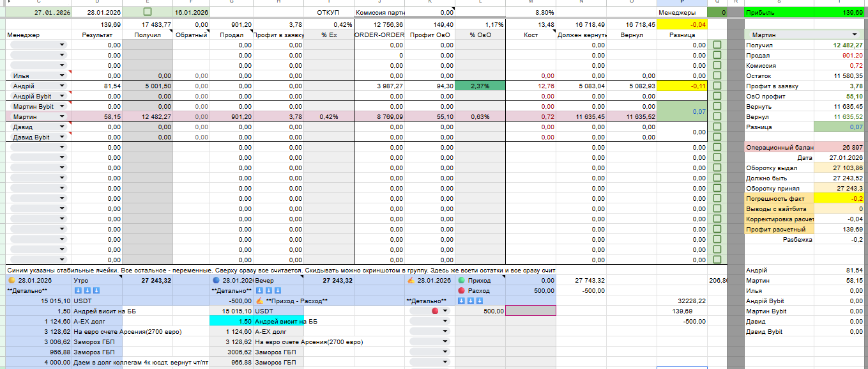868x369 pixels.
Task: Select the 4 000,00 amount cell
Action: 38,362
